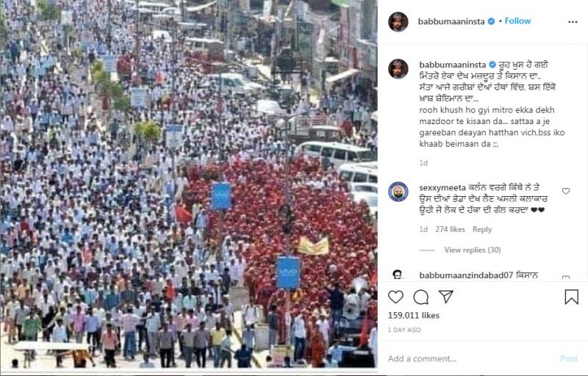Open babbumaaninsta username link in header
Viewport: 588px width, 376px height.
(451, 21)
